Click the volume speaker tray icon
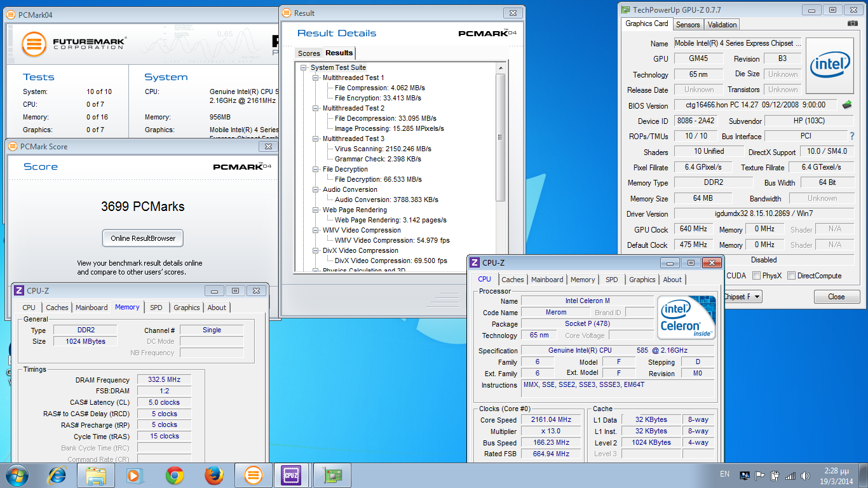Screen dimensions: 868x488 806,475
